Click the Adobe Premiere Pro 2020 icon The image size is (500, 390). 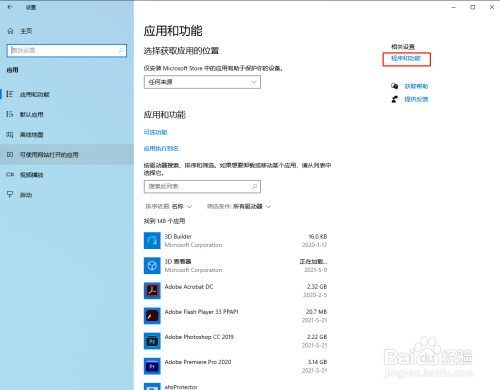pos(152,366)
